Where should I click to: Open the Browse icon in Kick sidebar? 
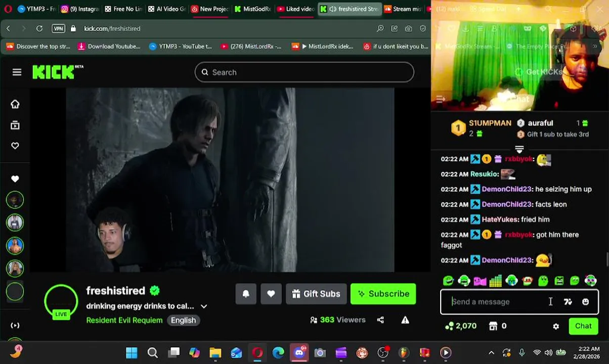[x=15, y=125]
